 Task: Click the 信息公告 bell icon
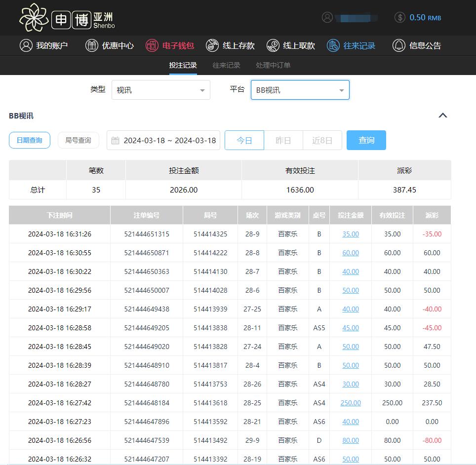pos(399,45)
